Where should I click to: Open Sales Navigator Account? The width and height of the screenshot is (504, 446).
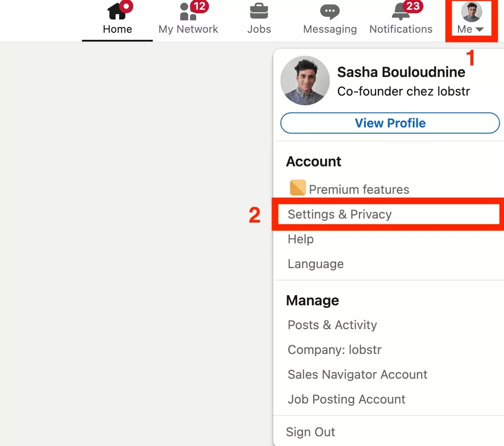[x=357, y=374]
